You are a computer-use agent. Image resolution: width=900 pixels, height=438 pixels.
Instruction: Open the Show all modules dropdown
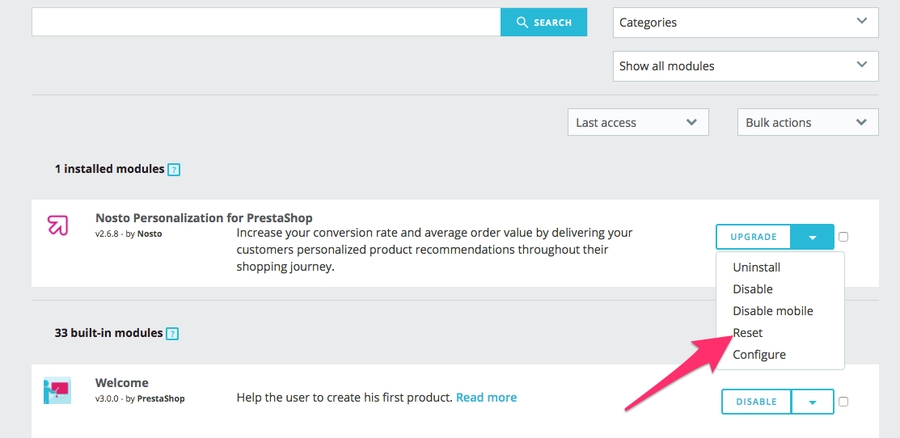point(745,66)
